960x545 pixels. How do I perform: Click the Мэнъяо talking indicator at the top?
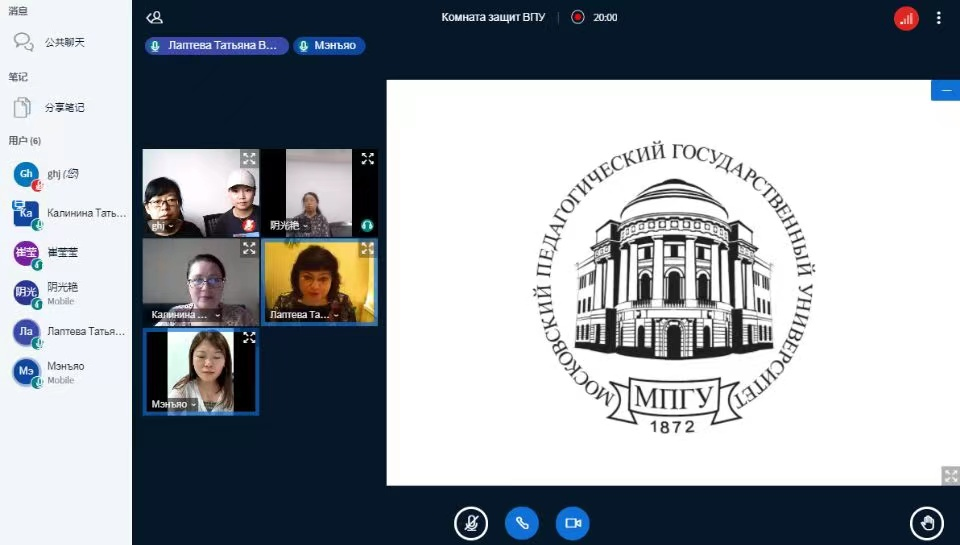[x=329, y=46]
